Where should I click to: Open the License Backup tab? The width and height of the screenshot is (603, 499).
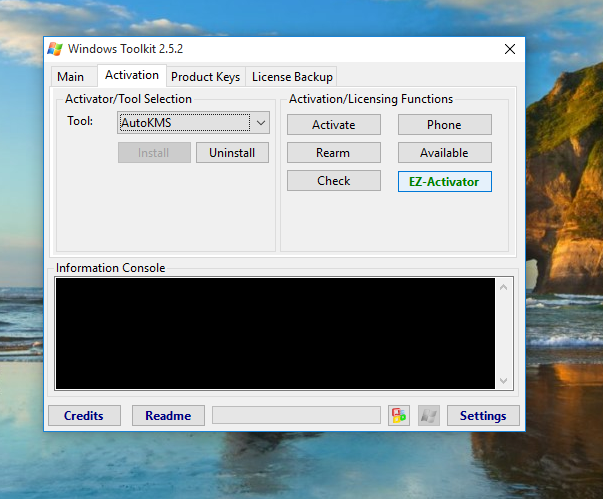[x=292, y=77]
